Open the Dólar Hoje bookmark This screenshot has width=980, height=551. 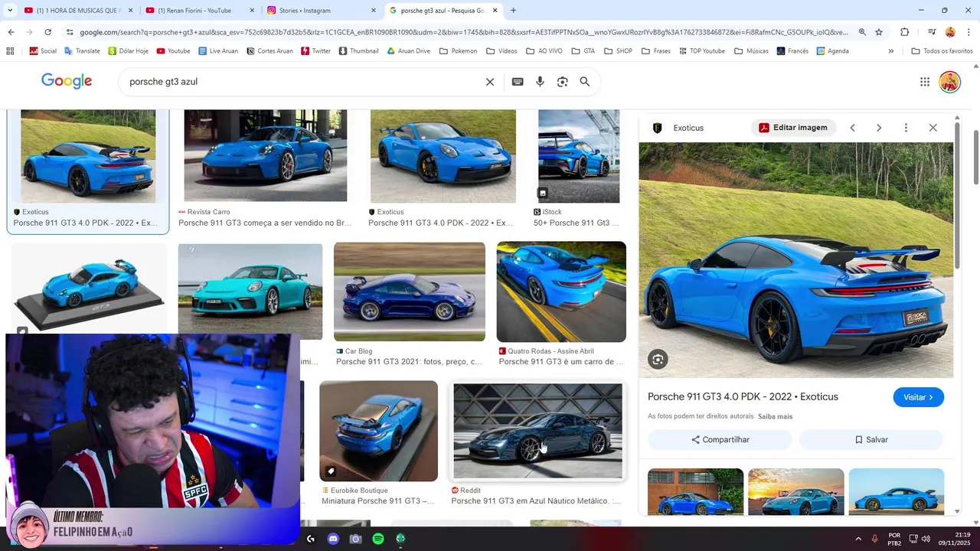pyautogui.click(x=128, y=51)
